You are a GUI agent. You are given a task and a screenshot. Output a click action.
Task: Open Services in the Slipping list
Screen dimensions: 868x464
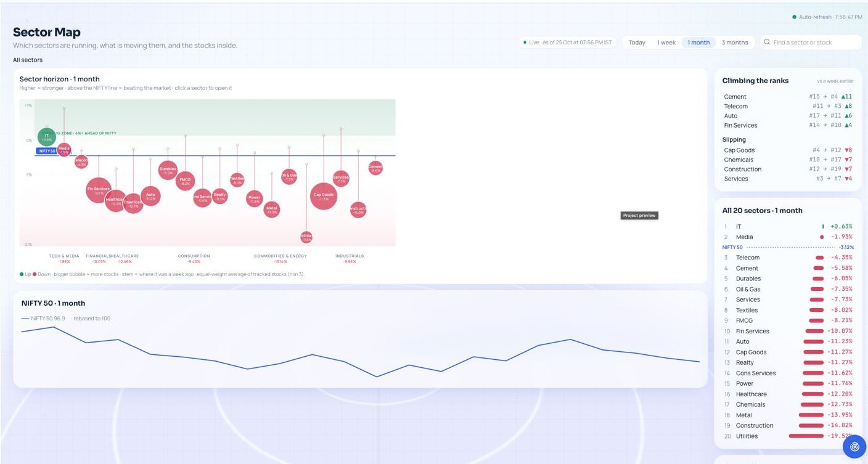click(788, 179)
